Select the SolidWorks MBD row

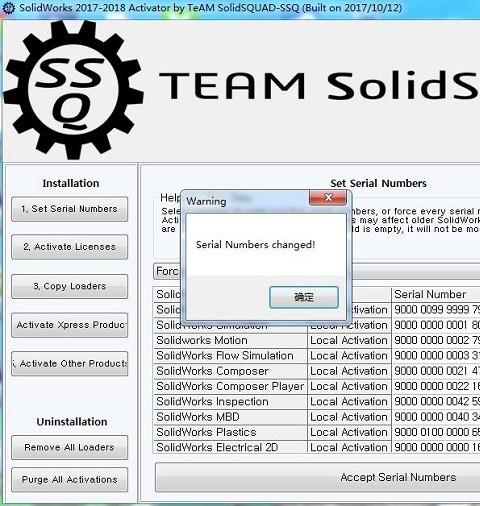pos(317,417)
